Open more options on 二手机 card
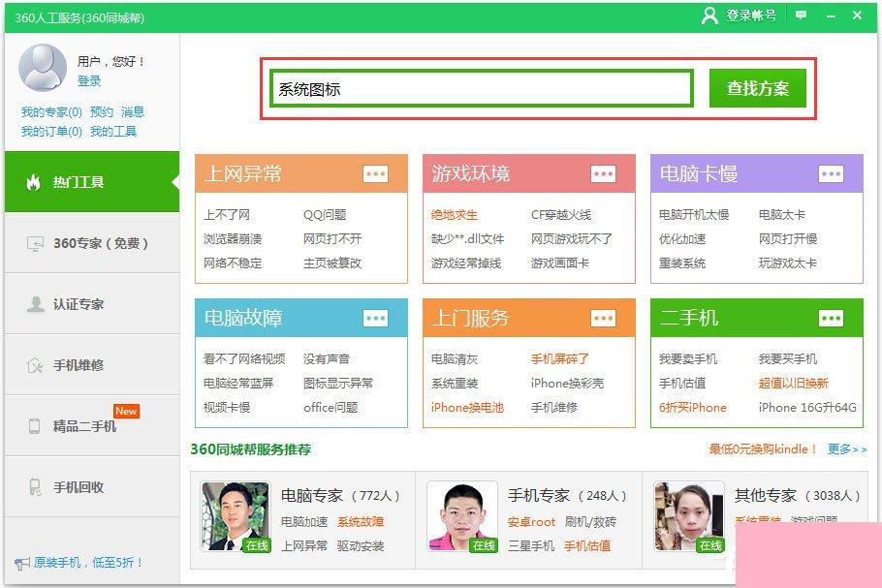 831,319
